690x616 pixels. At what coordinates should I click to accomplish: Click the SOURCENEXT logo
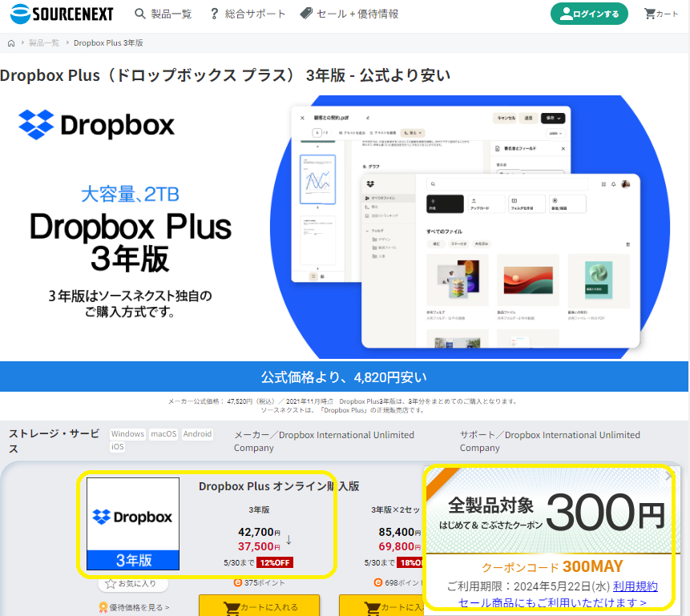click(x=62, y=14)
